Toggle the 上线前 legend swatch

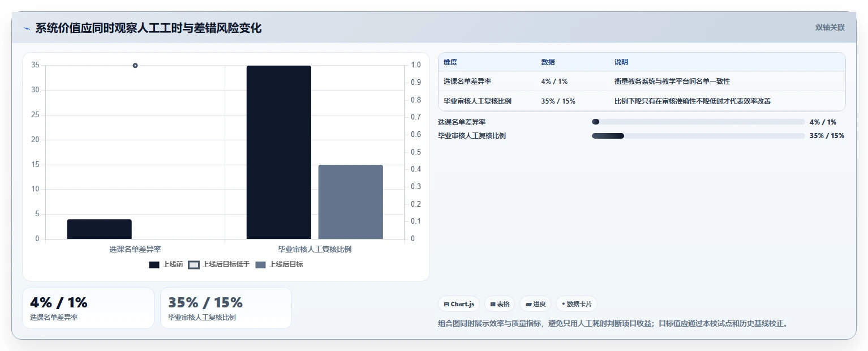pos(154,264)
